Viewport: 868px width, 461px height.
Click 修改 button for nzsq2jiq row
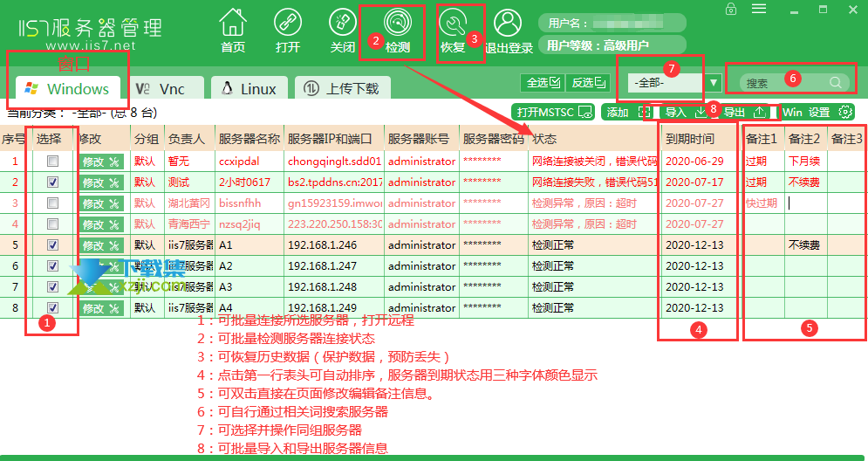(101, 224)
